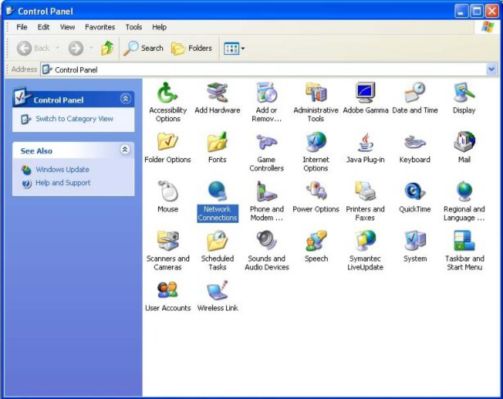Open Phone and Modem options
503x399 pixels.
tap(266, 201)
